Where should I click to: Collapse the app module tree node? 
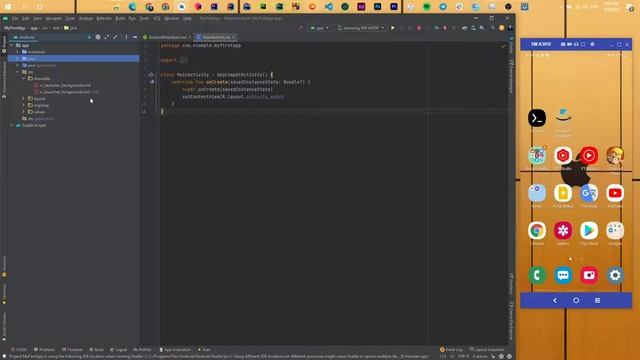(11, 45)
